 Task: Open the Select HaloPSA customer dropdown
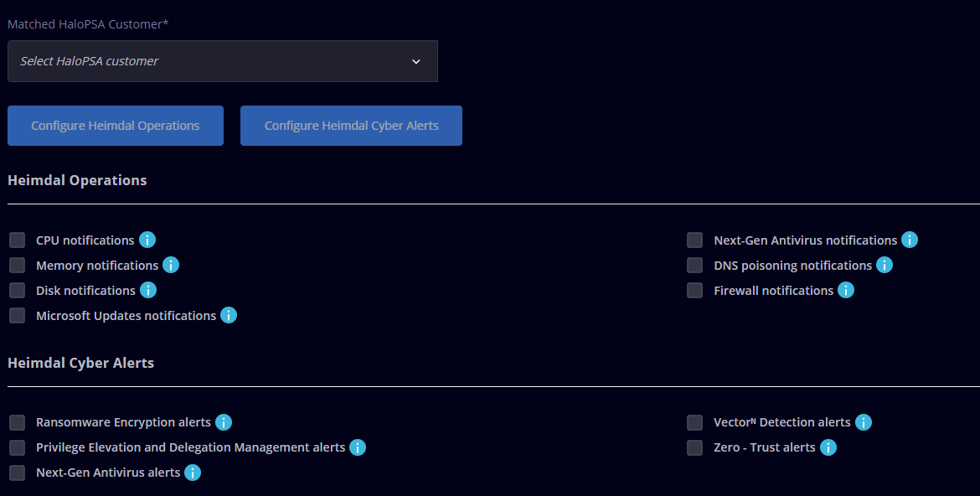tap(223, 61)
